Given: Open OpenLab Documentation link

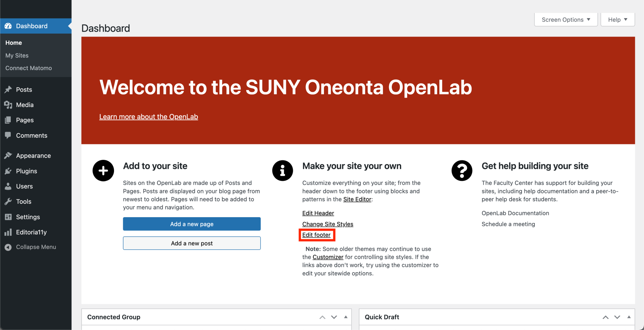Looking at the screenshot, I should click(x=515, y=213).
